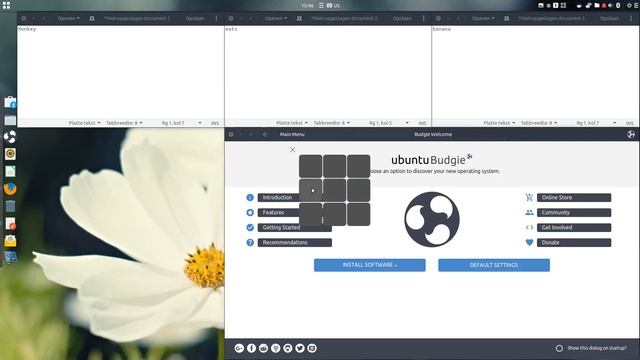This screenshot has width=640, height=360.
Task: Click the question mark icon beside Recommendations
Action: pyautogui.click(x=250, y=243)
